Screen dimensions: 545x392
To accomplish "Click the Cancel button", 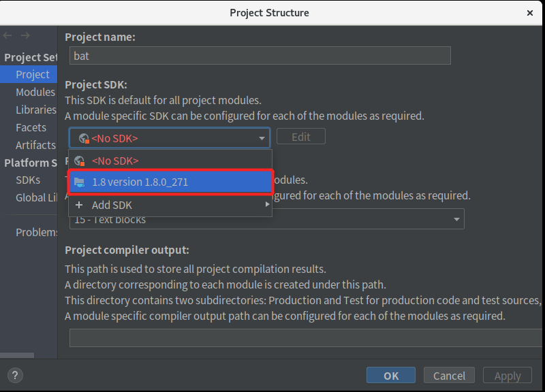I will coord(449,375).
